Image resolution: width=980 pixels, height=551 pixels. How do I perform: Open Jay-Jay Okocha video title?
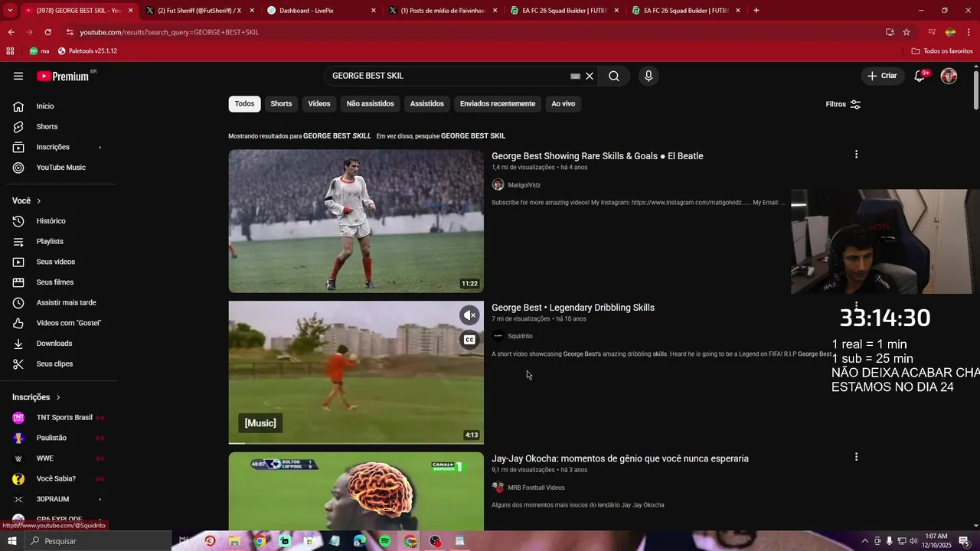[620, 458]
